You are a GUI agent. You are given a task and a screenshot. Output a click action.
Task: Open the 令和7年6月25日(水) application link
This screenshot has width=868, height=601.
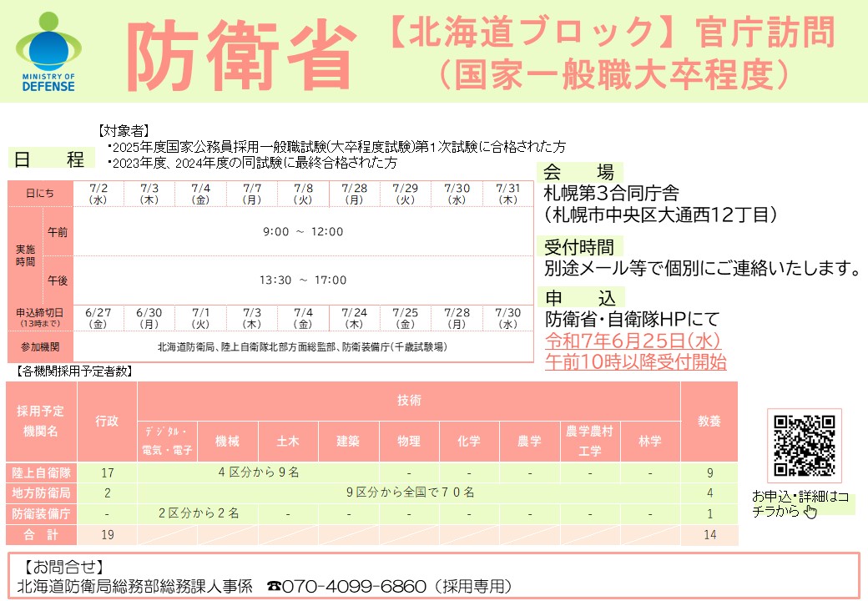633,341
